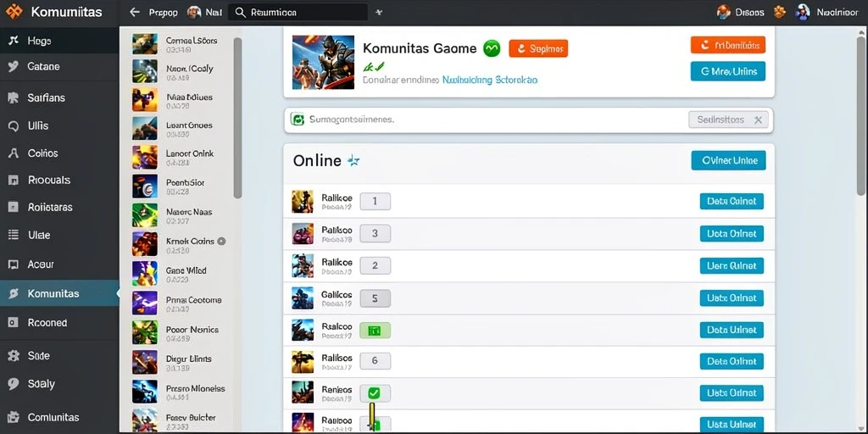868x434 pixels.
Task: Select the Lanocr Onink list entry
Action: 181,157
